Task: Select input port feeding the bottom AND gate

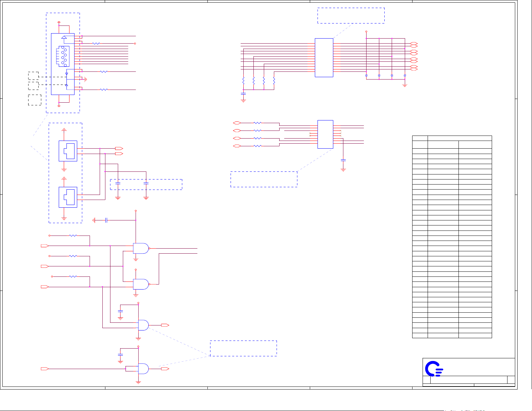Action: pyautogui.click(x=45, y=369)
